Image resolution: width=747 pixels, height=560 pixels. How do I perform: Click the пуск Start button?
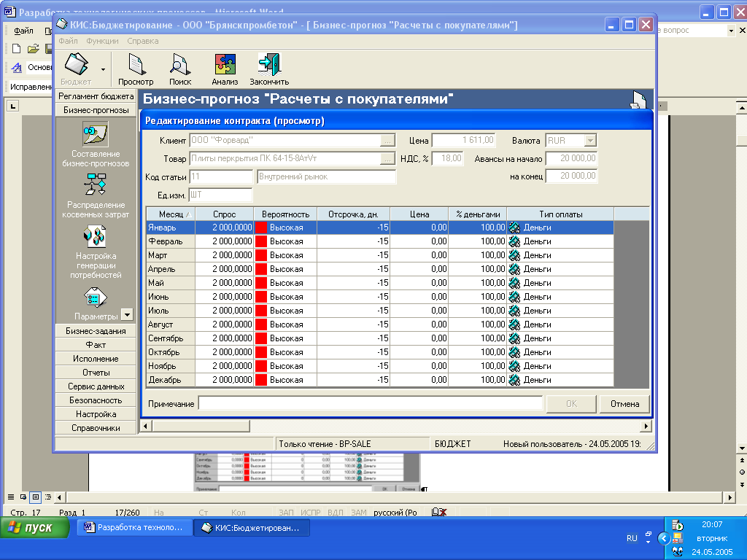pos(31,528)
